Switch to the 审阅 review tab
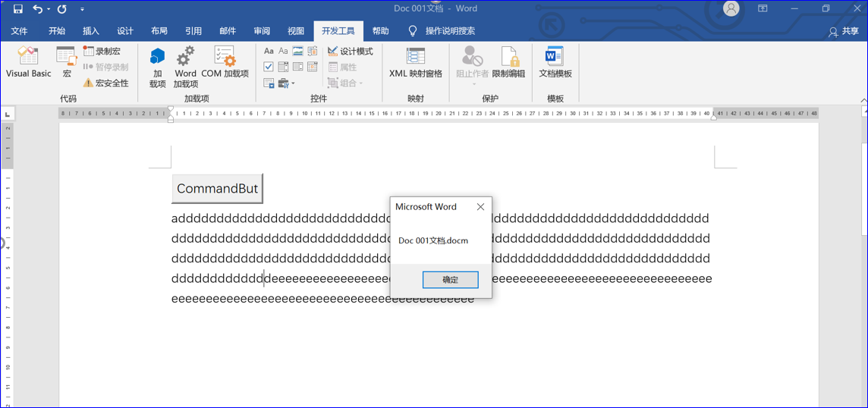Viewport: 868px width, 408px height. [262, 31]
